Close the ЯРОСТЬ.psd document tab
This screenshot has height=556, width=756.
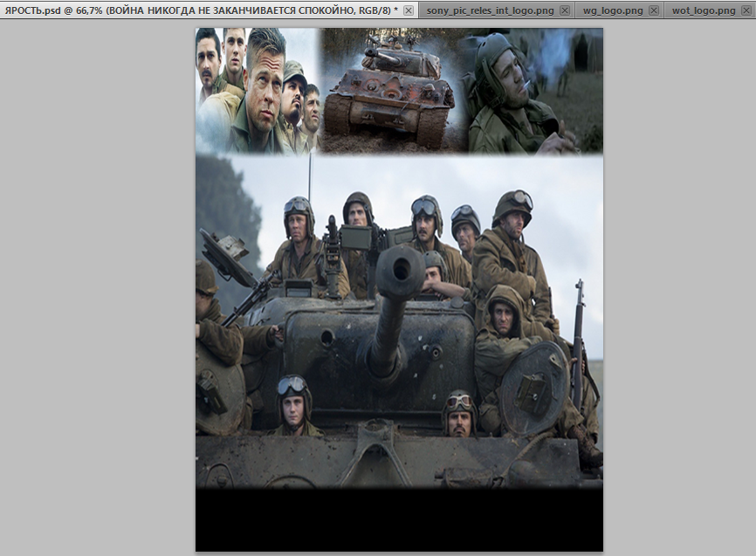[x=409, y=10]
